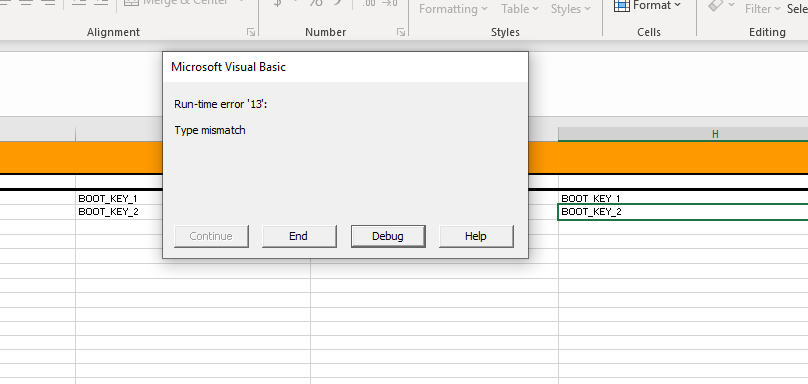Open the Format dropdown in the Cells group
This screenshot has height=384, width=808.
pyautogui.click(x=648, y=6)
